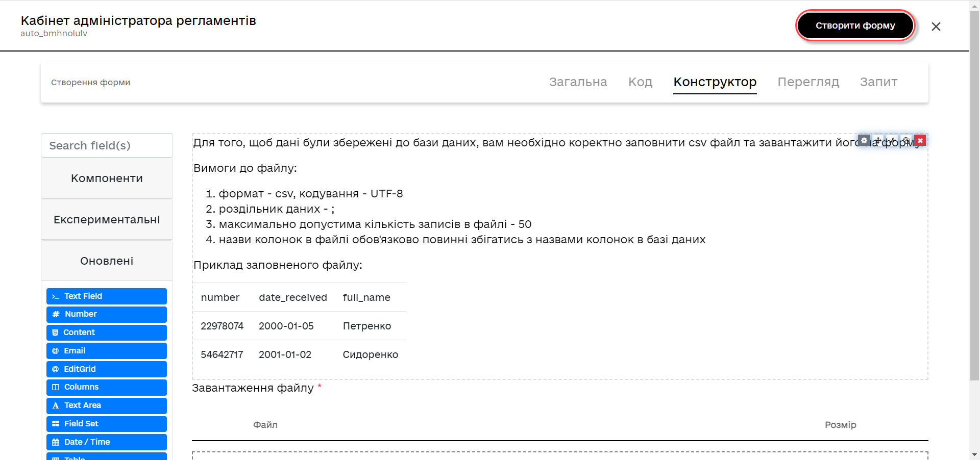
Task: Click the Файл column header
Action: point(265,425)
